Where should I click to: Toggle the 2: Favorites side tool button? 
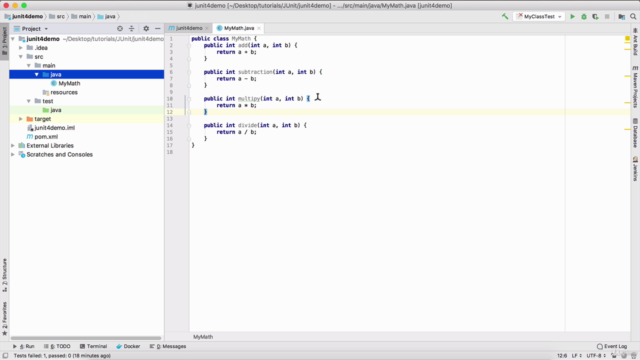4,319
